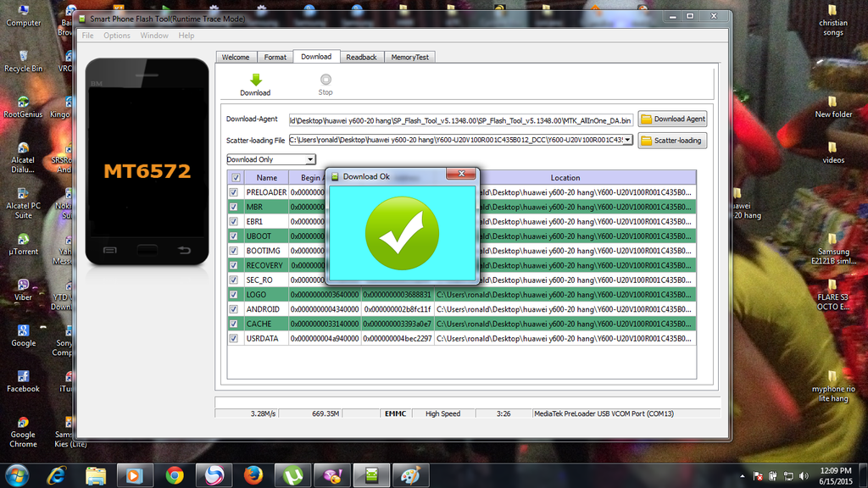Switch to the Readback tab

click(361, 57)
